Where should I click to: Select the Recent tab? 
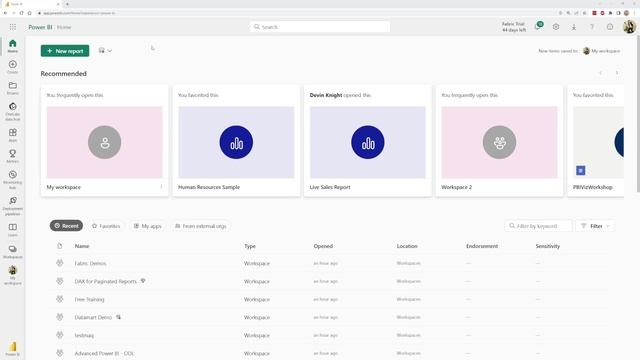tap(66, 226)
